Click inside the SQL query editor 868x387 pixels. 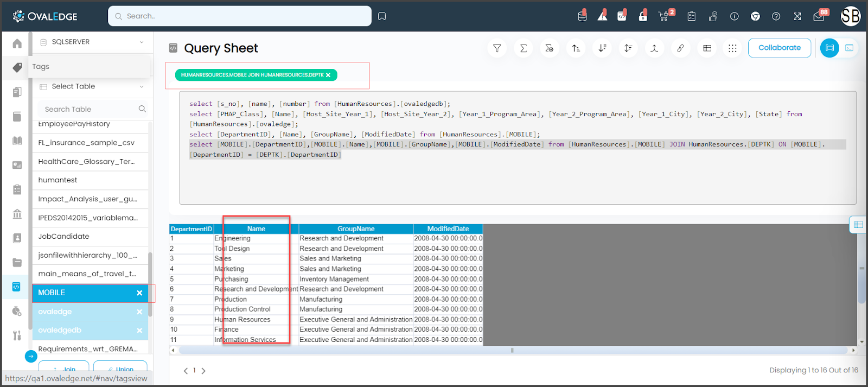point(518,148)
